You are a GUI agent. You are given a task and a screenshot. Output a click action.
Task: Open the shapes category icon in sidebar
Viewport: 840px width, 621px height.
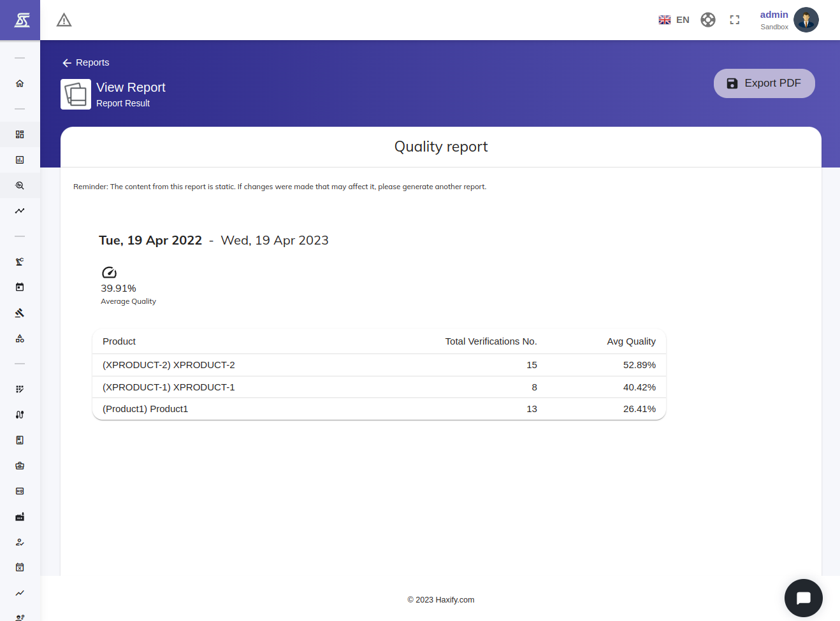(20, 338)
